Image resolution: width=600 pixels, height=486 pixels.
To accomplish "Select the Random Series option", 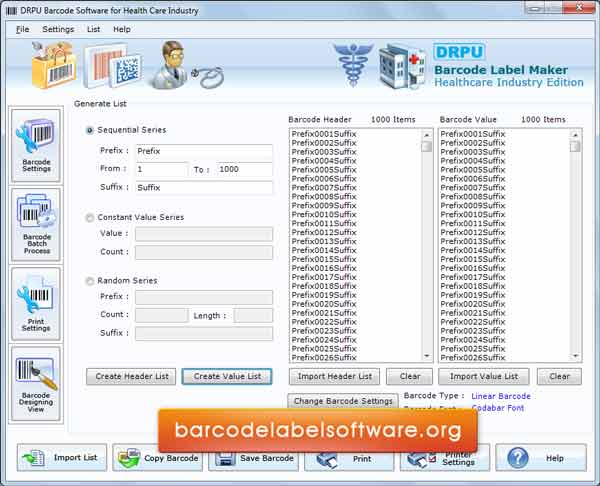I will (90, 281).
